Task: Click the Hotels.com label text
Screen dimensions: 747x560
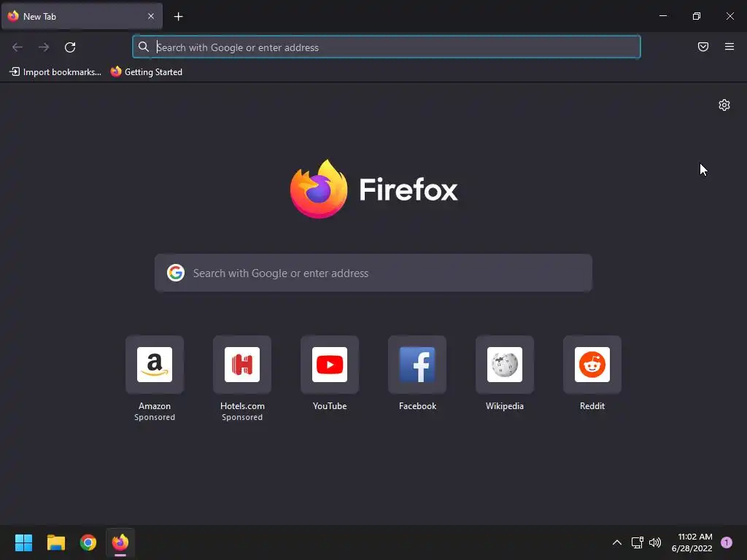Action: (242, 406)
